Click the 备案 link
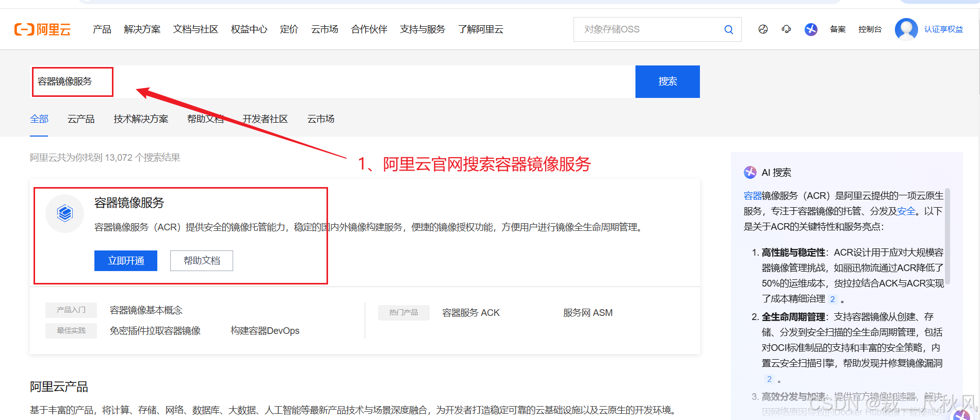The height and width of the screenshot is (420, 980). click(838, 29)
